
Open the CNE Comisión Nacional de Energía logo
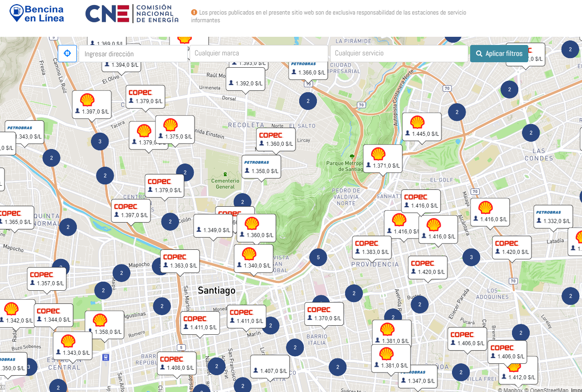[132, 14]
